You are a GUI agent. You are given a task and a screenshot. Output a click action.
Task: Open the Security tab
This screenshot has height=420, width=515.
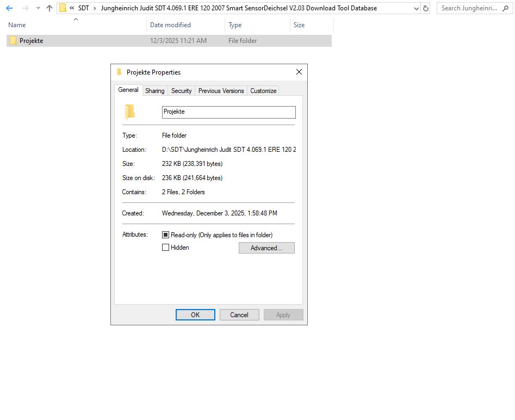click(x=181, y=91)
